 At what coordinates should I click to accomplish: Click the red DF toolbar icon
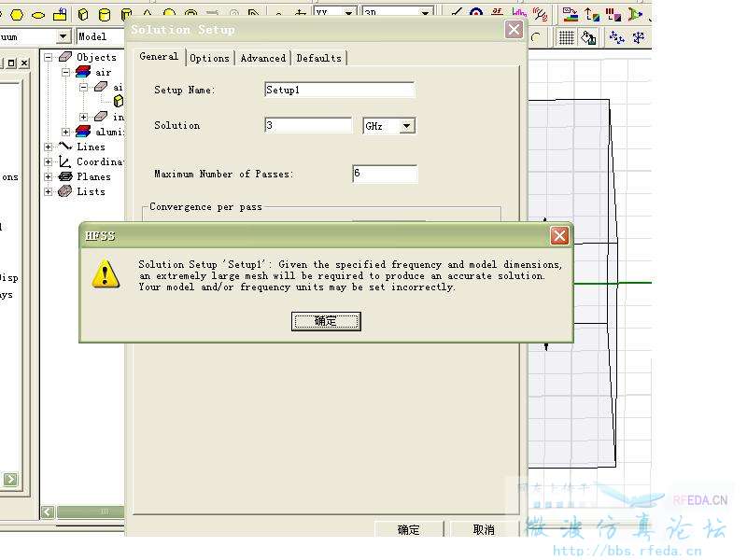pyautogui.click(x=498, y=13)
